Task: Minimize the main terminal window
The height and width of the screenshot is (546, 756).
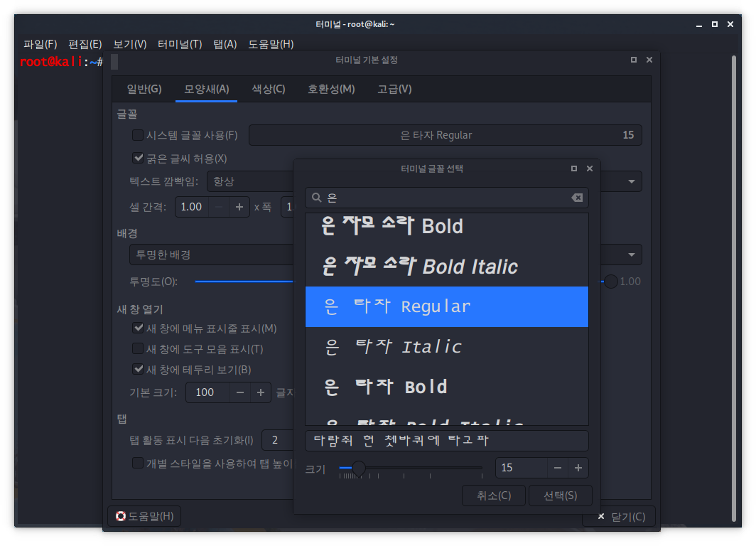Action: [698, 25]
